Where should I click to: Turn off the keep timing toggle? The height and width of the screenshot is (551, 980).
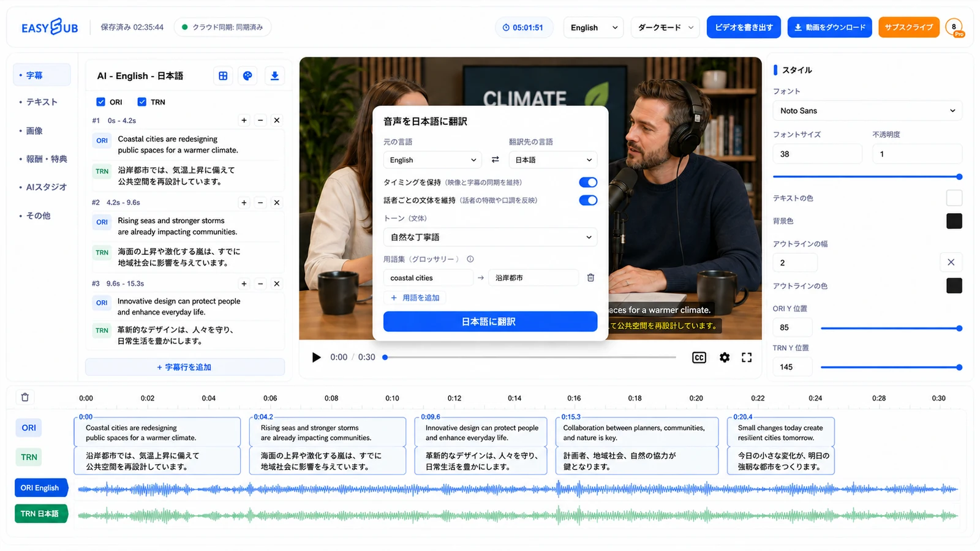(588, 182)
